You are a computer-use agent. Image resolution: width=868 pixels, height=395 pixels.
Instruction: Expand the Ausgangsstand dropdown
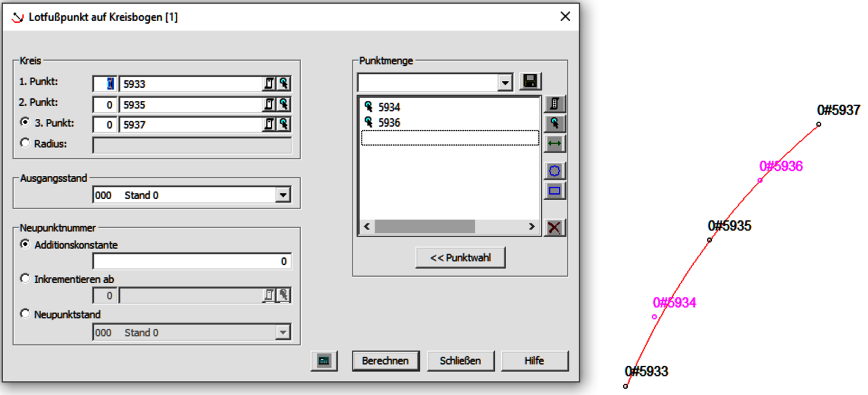pyautogui.click(x=283, y=195)
